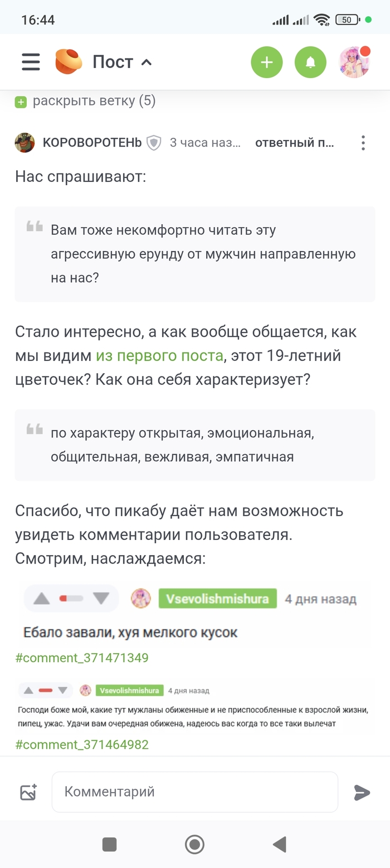
Task: Open the user profile avatar
Action: (x=355, y=62)
